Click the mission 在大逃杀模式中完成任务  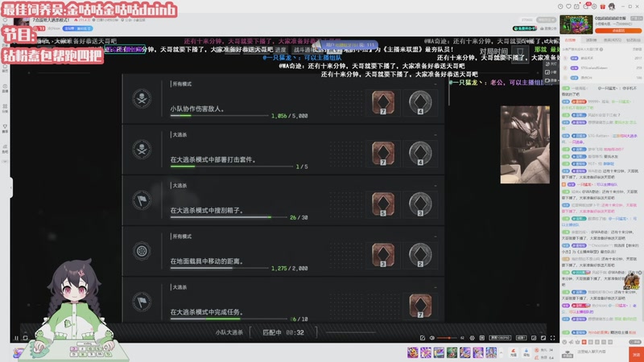tap(283, 299)
